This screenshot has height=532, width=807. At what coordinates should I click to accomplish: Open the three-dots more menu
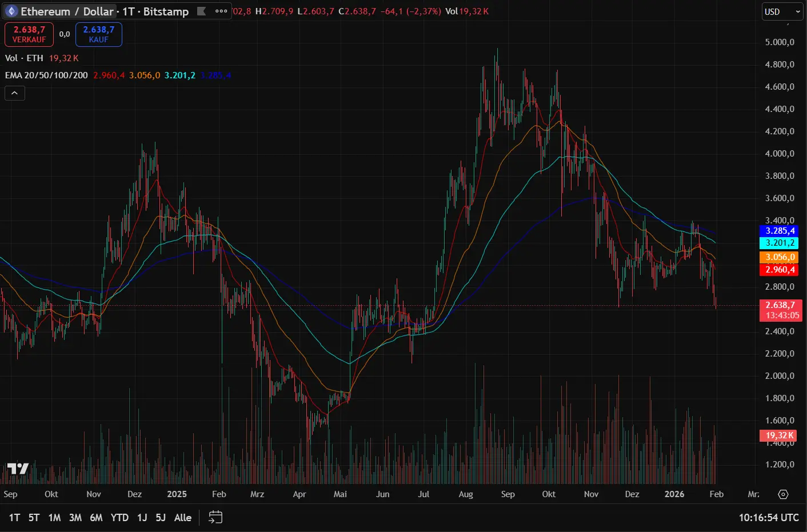click(x=221, y=11)
